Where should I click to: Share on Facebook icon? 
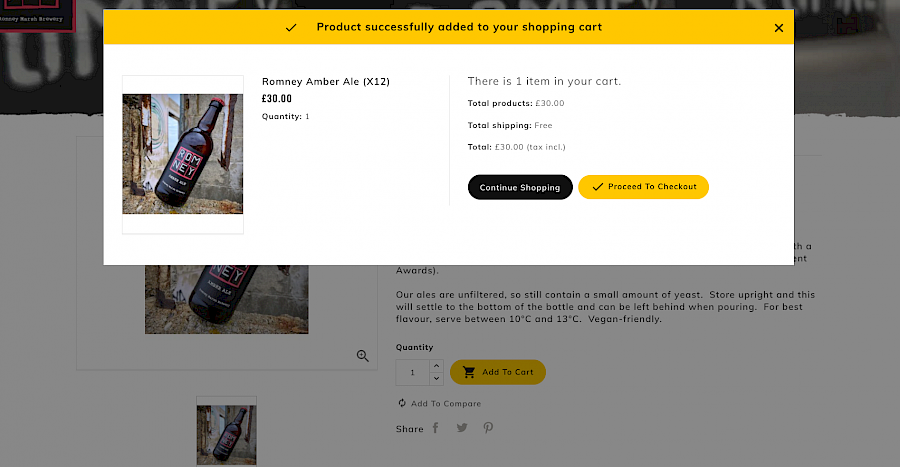[435, 428]
